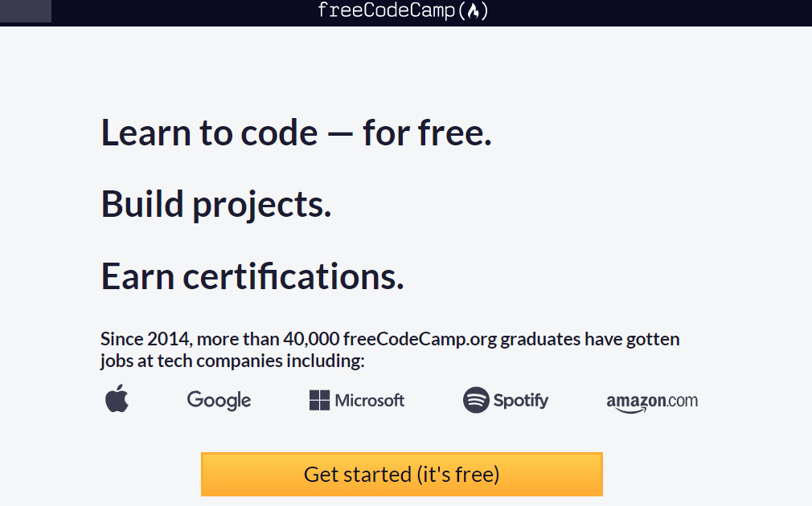This screenshot has height=506, width=812.
Task: Click the Microsoft wordmark text
Action: coord(370,400)
